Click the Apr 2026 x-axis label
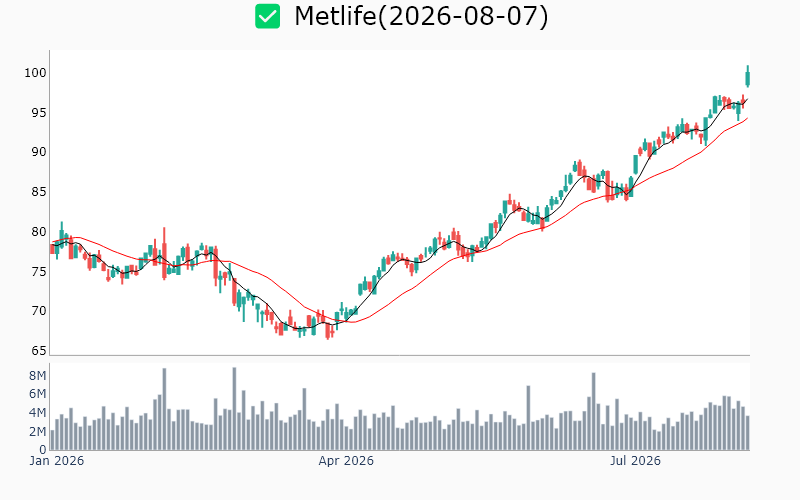Screen dimensions: 800x500 point(346,461)
